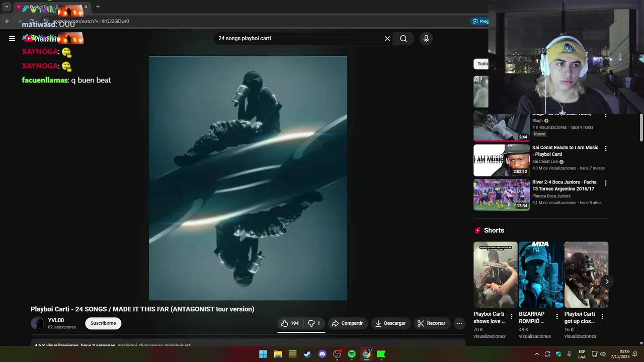This screenshot has height=362, width=644.
Task: Switch keyboard language ESP LAA
Action: click(582, 354)
